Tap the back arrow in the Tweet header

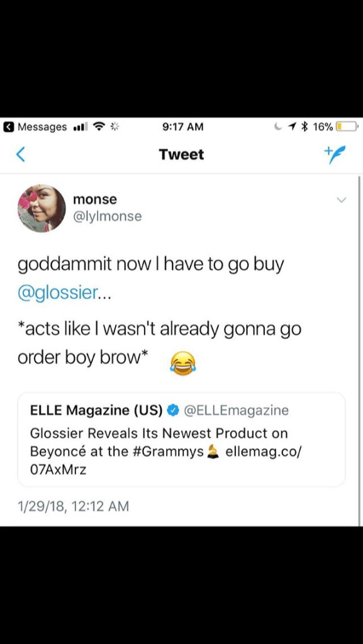click(x=21, y=155)
